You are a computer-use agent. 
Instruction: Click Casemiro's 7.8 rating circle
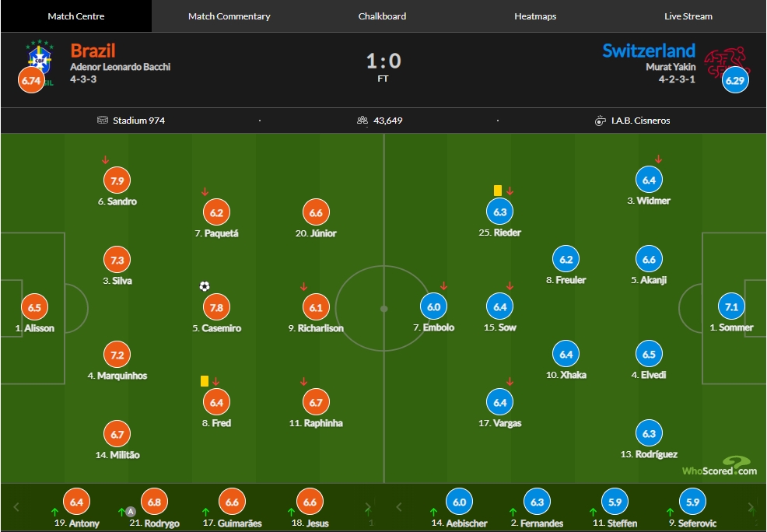coord(216,307)
